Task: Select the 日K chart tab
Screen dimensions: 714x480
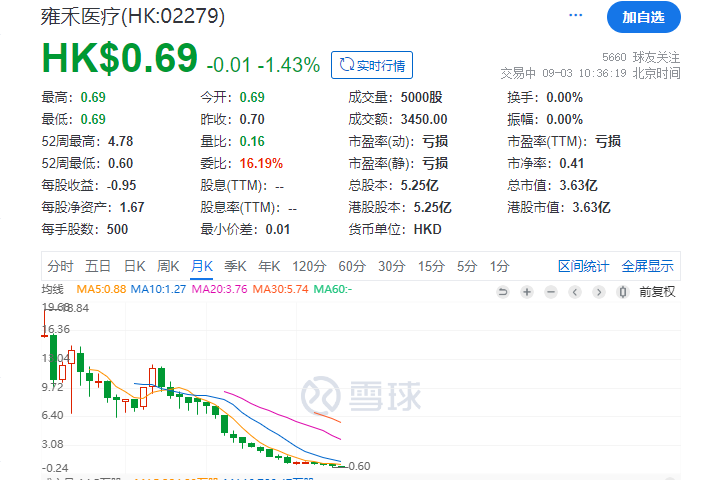Action: pyautogui.click(x=135, y=266)
